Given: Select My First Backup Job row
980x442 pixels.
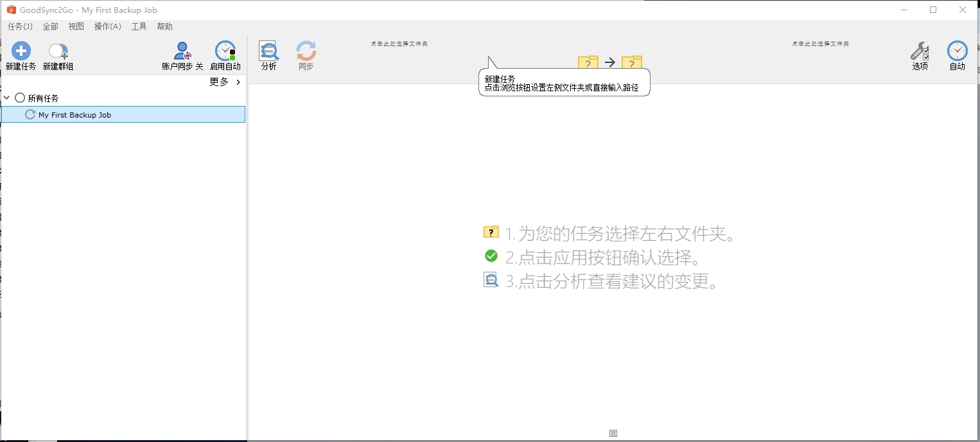Looking at the screenshot, I should click(123, 114).
